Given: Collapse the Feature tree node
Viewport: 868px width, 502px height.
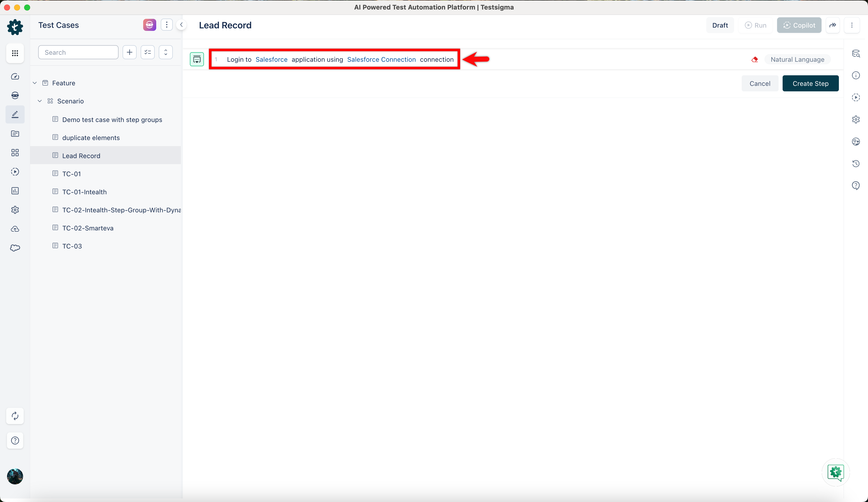Looking at the screenshot, I should point(35,83).
